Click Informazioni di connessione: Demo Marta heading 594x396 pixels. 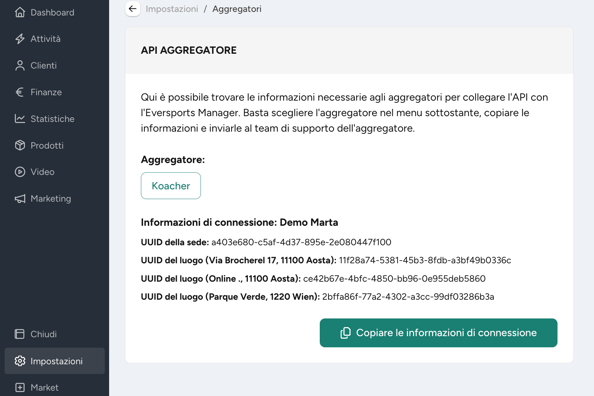tap(239, 222)
